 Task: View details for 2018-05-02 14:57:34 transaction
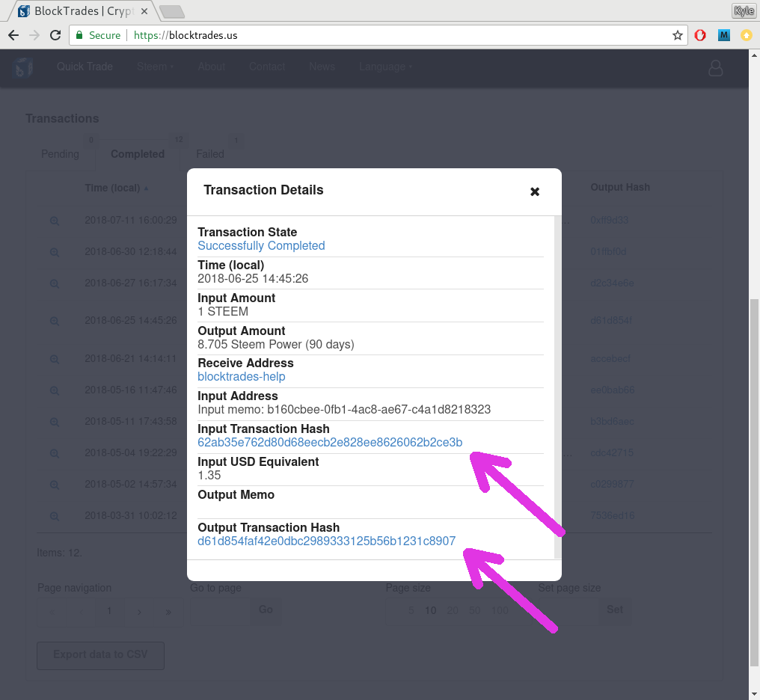click(55, 485)
